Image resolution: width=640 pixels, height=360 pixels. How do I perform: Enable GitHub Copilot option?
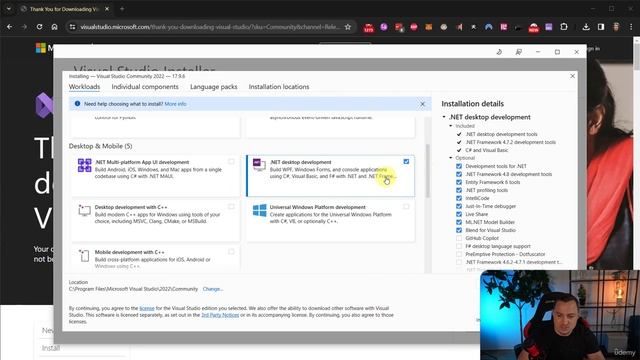(459, 238)
